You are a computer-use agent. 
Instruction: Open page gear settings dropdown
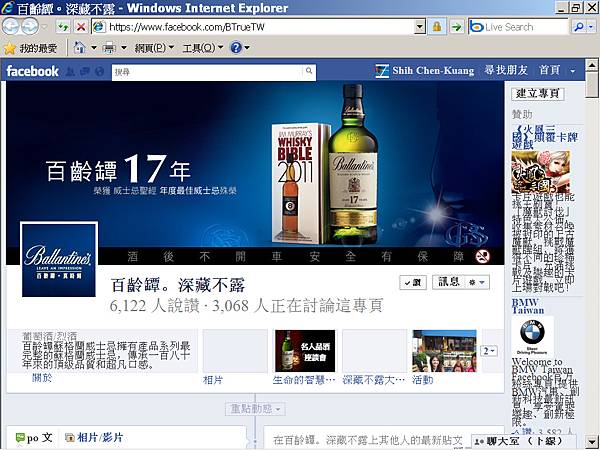tap(476, 282)
